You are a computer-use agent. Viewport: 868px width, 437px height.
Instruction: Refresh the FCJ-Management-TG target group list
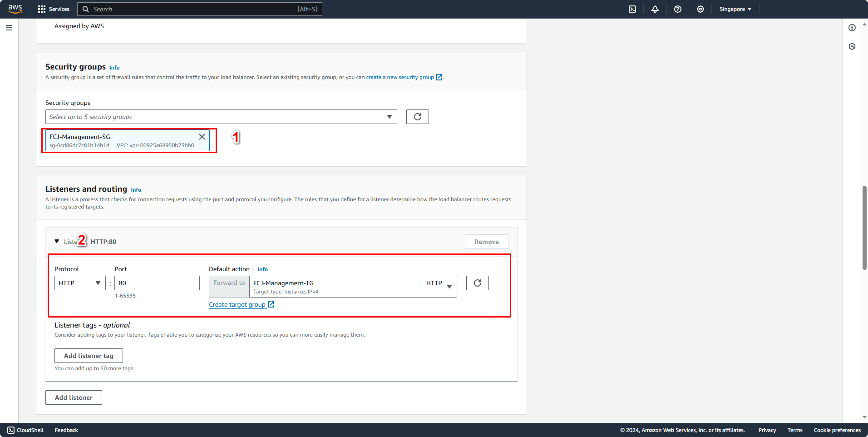point(477,283)
